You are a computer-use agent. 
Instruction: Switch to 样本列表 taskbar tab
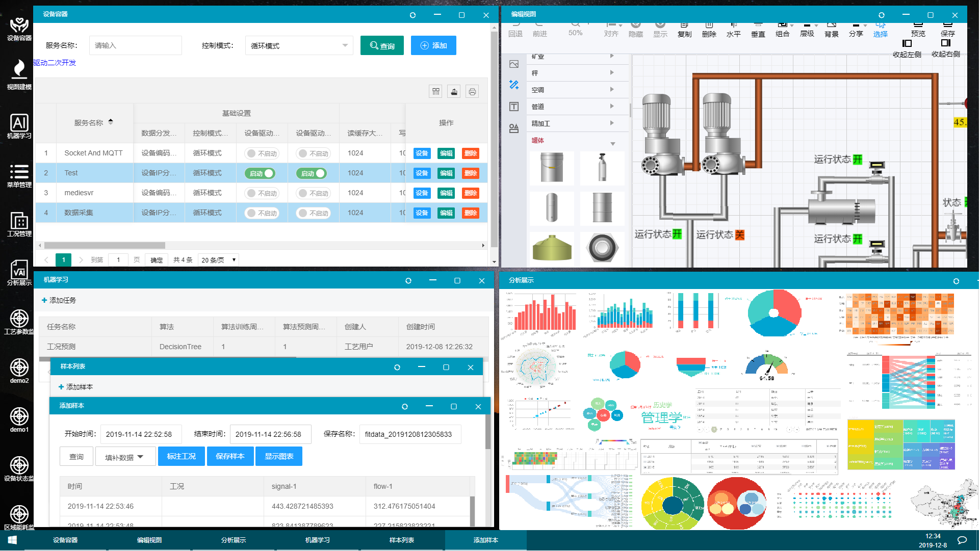click(401, 540)
